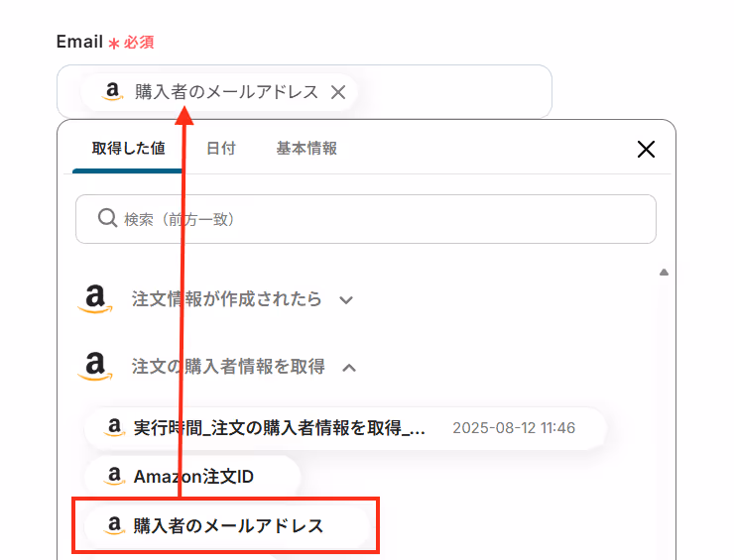Image resolution: width=734 pixels, height=560 pixels.
Task: Click the Email 必須 field label
Action: (x=105, y=42)
